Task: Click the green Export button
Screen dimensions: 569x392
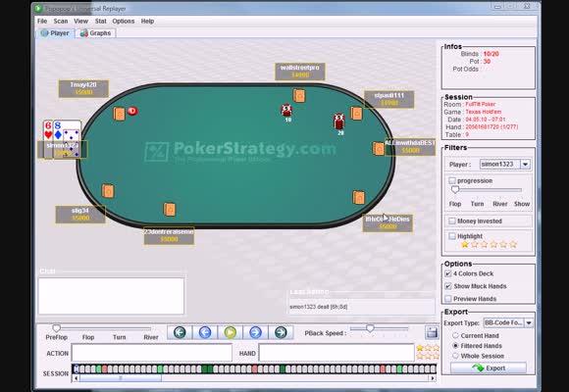Action: (489, 368)
